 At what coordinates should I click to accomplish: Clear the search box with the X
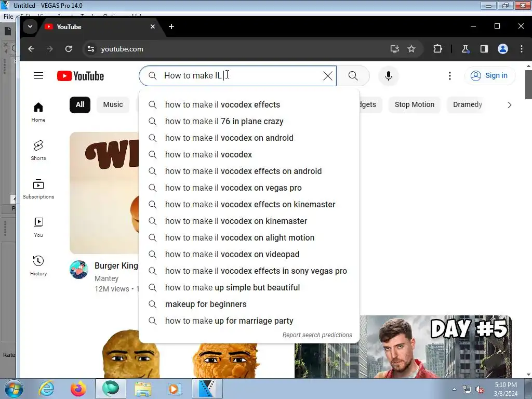(x=328, y=76)
